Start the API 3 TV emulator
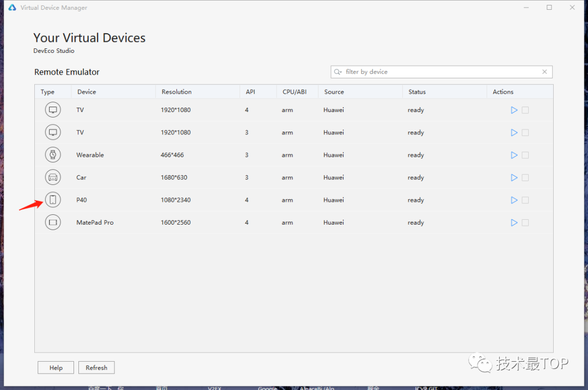Screen dimensions: 588x390 click(x=514, y=133)
